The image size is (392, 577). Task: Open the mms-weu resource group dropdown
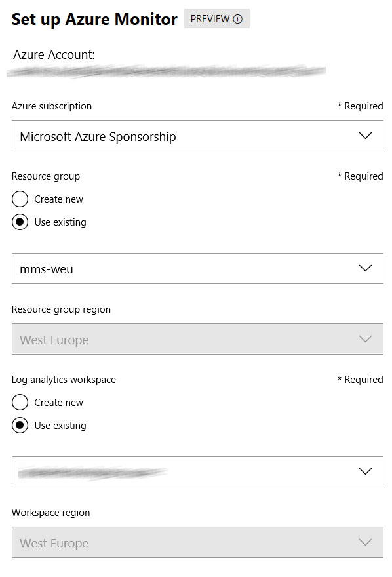click(x=197, y=269)
